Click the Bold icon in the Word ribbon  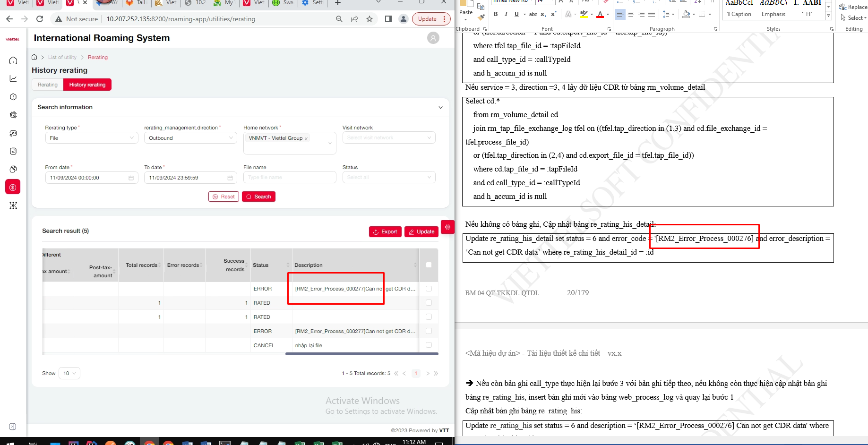(496, 14)
